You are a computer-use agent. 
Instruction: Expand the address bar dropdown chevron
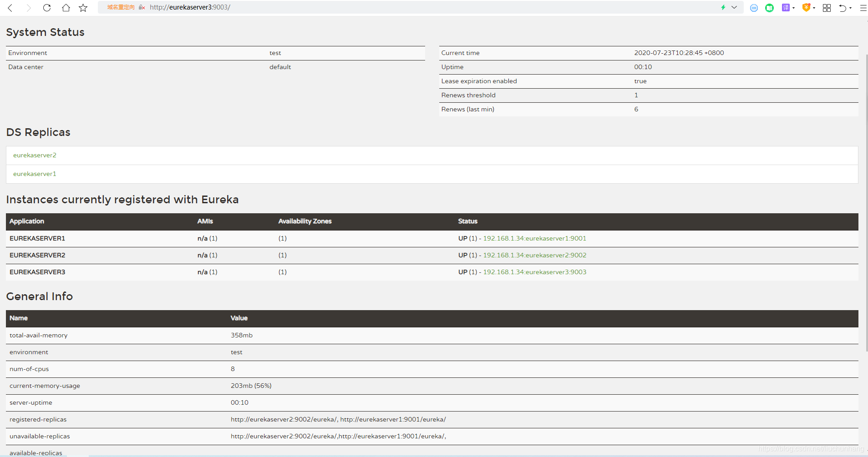(x=734, y=7)
